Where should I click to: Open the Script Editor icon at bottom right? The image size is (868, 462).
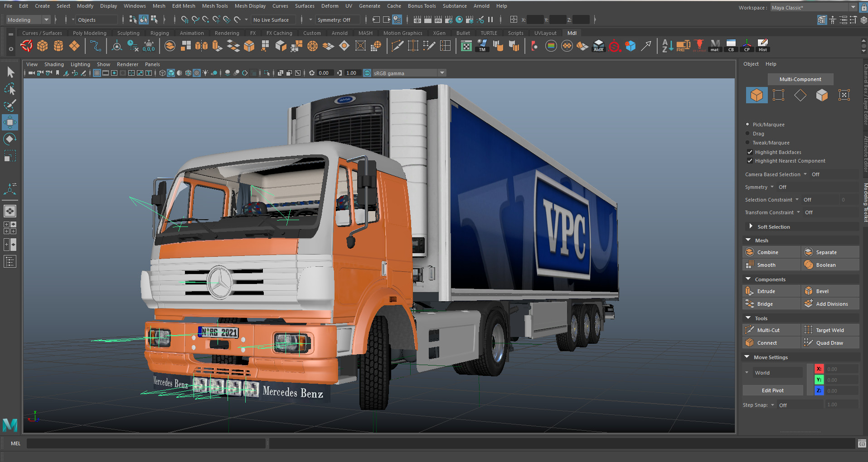tap(862, 443)
